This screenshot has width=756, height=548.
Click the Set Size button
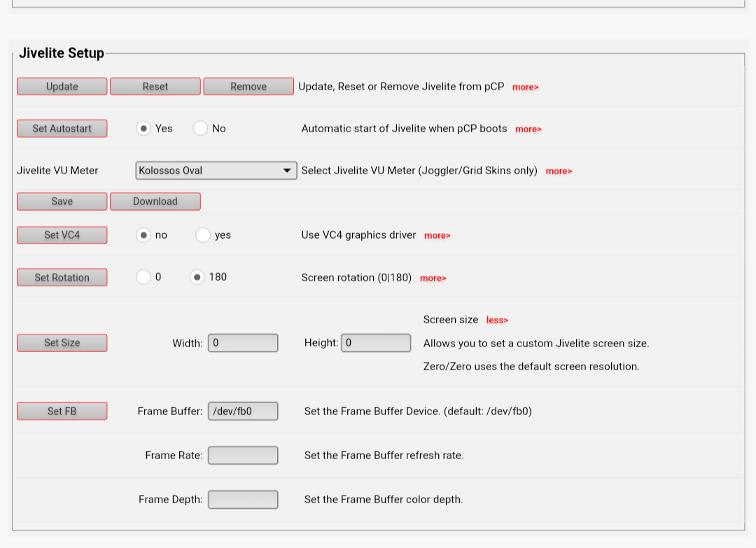62,343
